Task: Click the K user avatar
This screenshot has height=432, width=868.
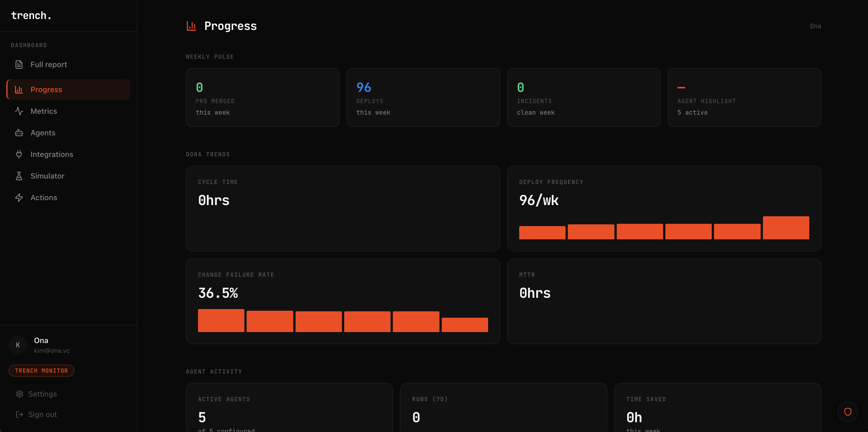Action: coord(18,345)
